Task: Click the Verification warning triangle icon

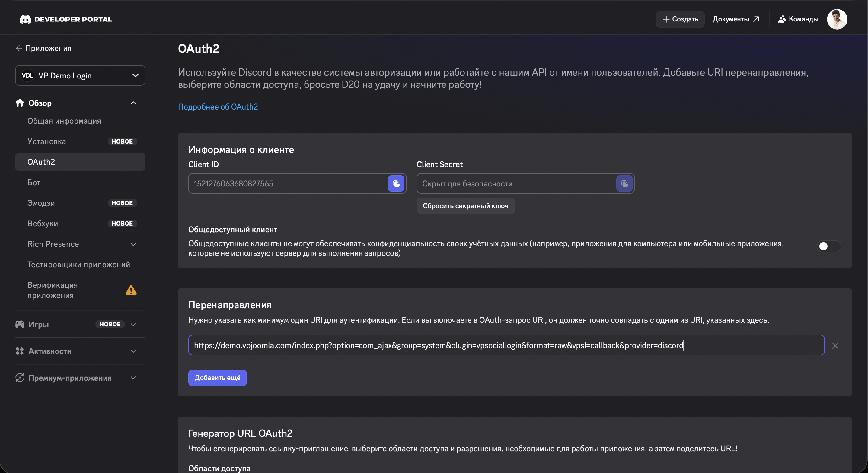Action: (x=131, y=290)
